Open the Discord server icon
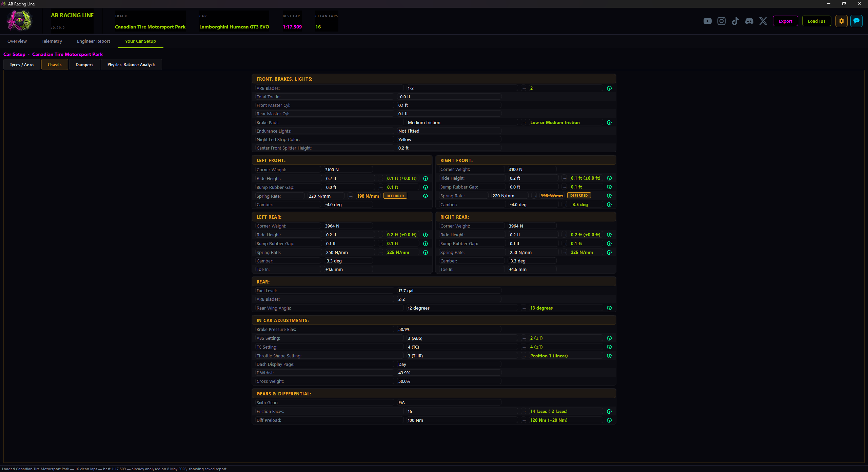868x472 pixels. click(749, 21)
